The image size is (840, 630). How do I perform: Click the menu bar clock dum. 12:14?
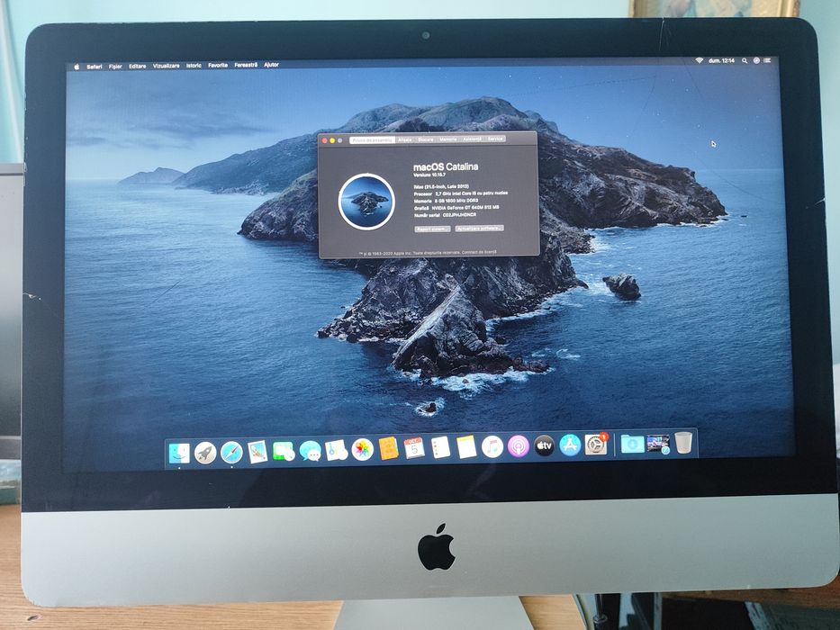(721, 60)
